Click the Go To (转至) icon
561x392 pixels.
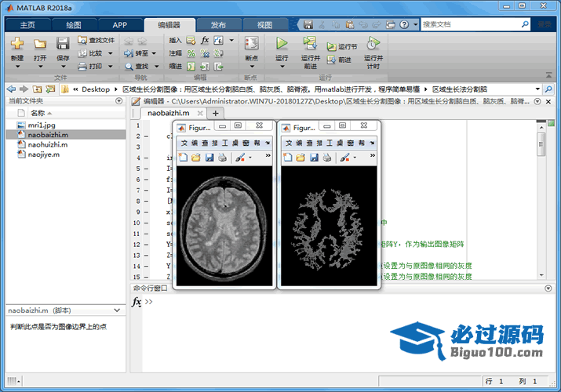pos(129,53)
